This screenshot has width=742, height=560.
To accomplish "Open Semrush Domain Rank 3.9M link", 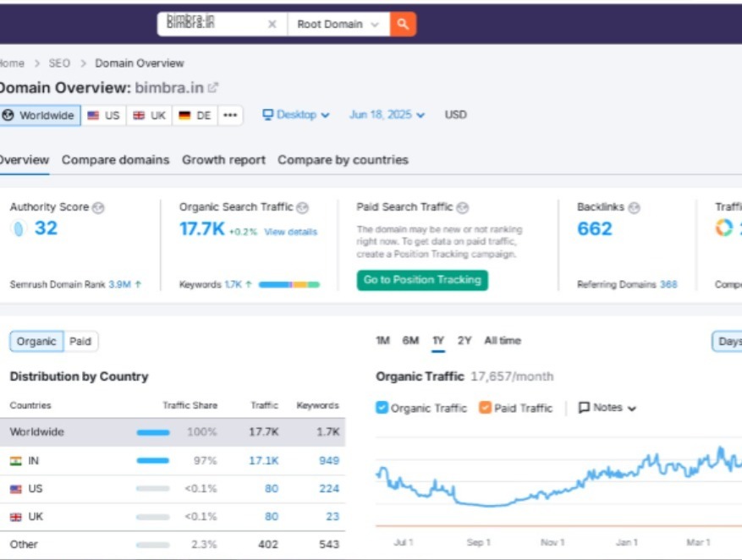I will tap(119, 284).
